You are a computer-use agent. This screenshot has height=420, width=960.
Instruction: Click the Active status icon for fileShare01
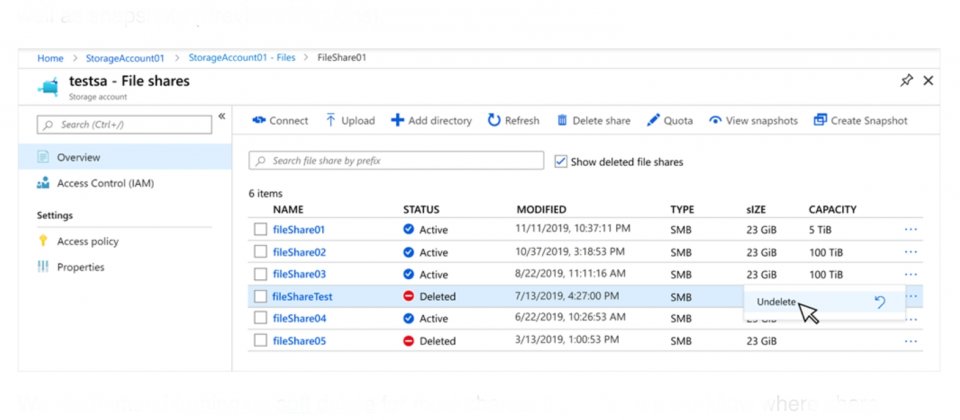point(408,230)
